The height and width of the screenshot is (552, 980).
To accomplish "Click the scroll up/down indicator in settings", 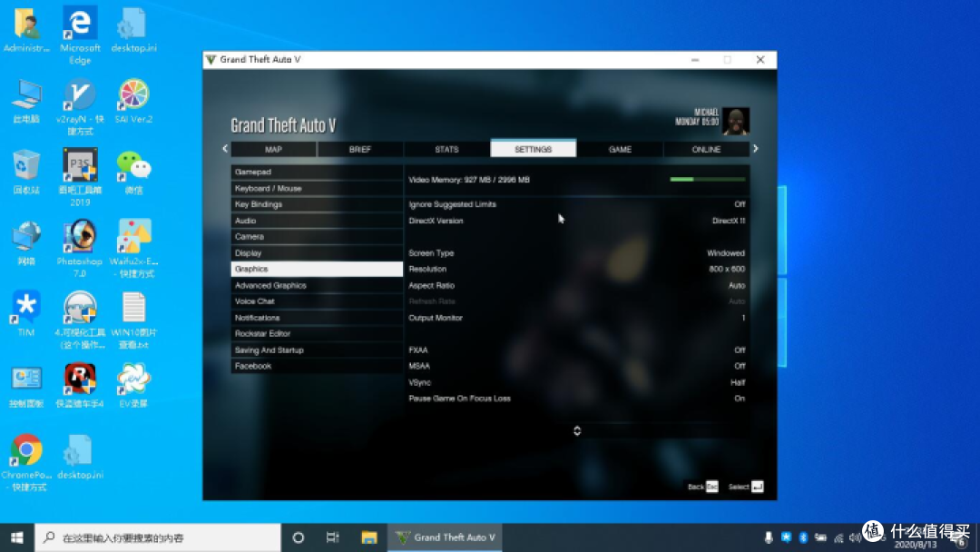I will click(x=577, y=430).
